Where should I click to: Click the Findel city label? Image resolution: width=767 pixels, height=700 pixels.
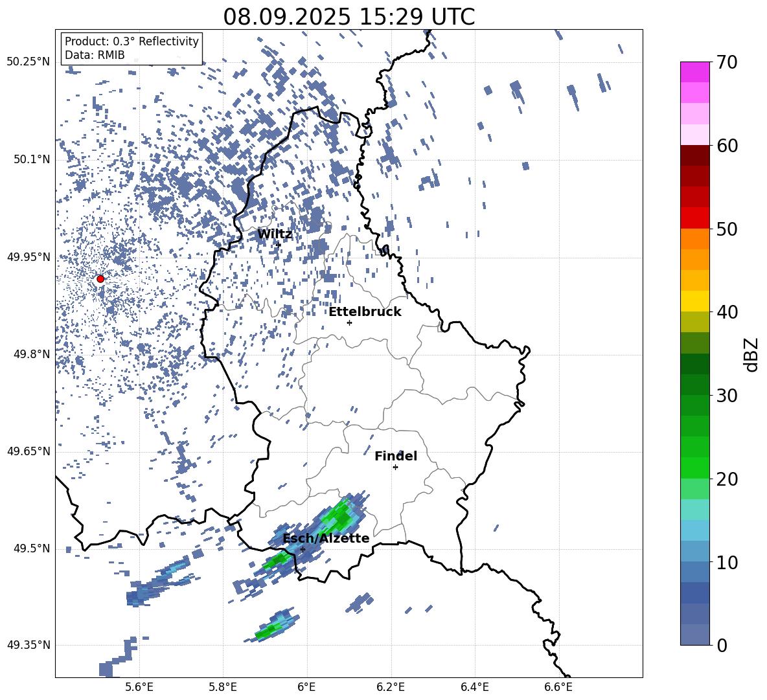click(396, 456)
